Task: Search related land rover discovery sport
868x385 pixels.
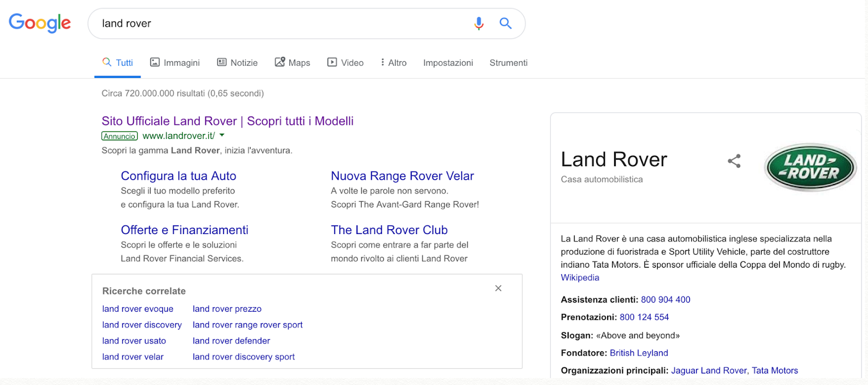Action: tap(244, 357)
